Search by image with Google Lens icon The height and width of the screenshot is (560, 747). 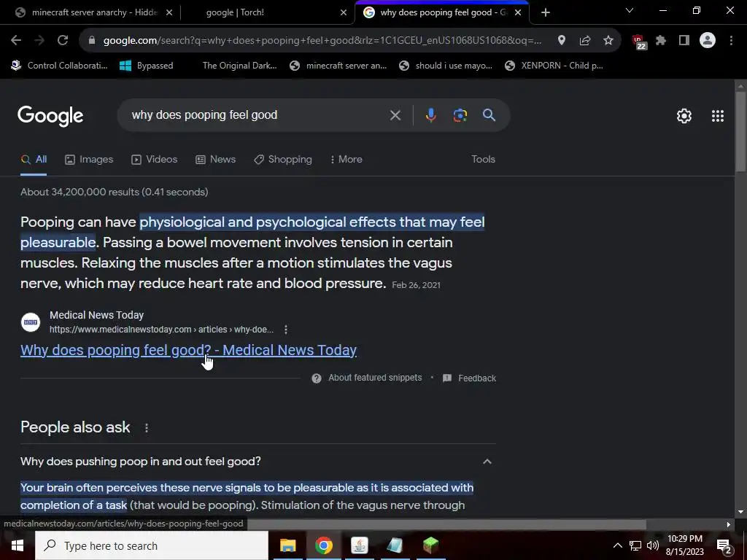pos(460,115)
